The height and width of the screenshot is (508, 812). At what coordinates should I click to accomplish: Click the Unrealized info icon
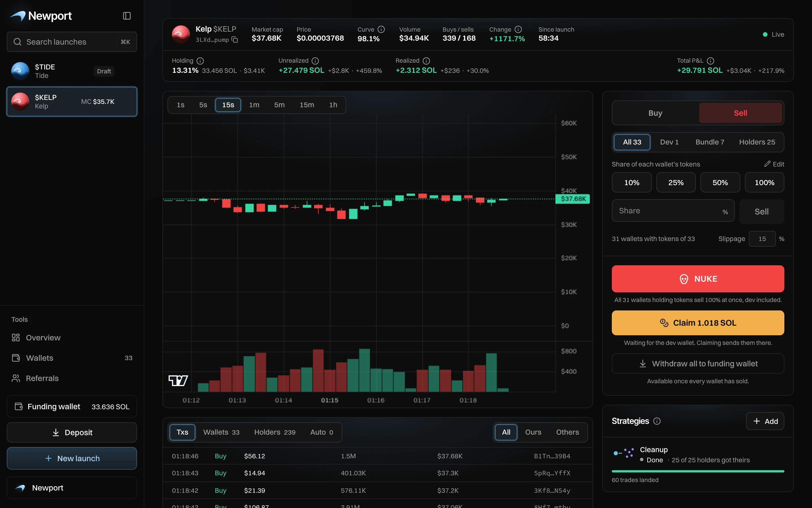point(315,61)
